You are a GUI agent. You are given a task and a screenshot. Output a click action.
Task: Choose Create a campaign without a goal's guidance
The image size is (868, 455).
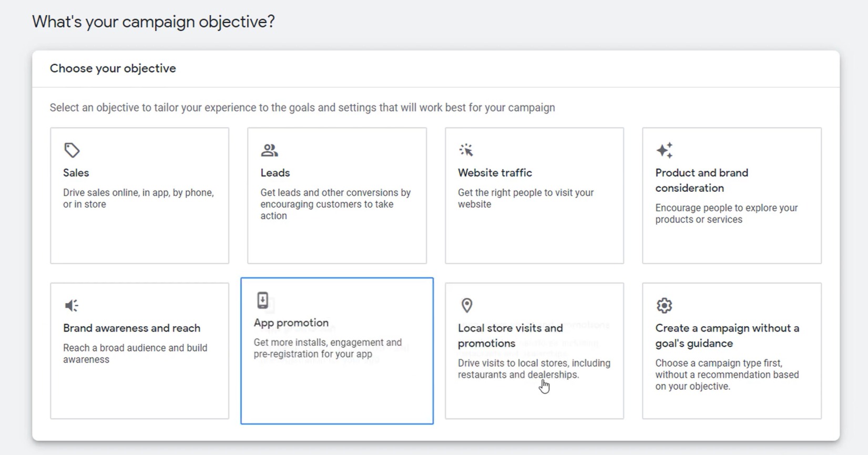coord(727,336)
